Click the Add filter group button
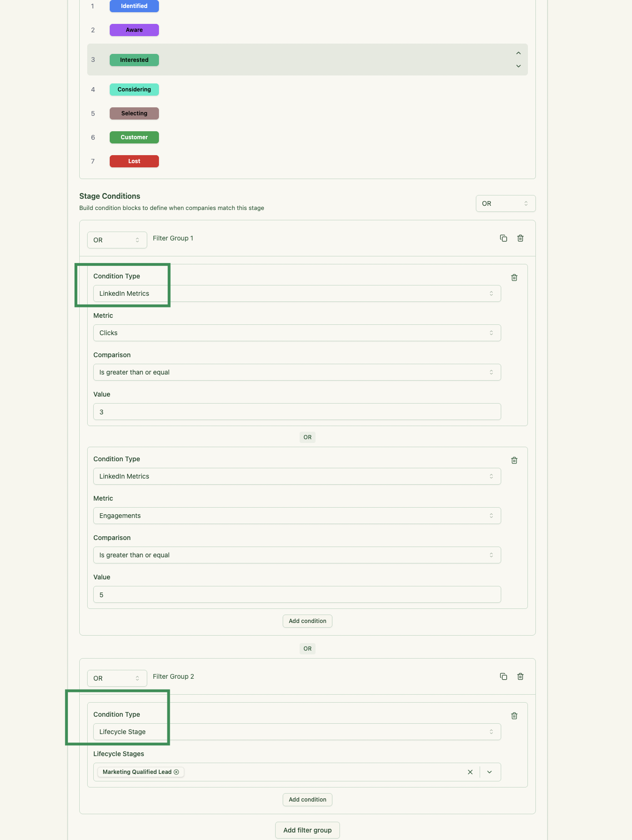The width and height of the screenshot is (632, 840). click(x=307, y=830)
